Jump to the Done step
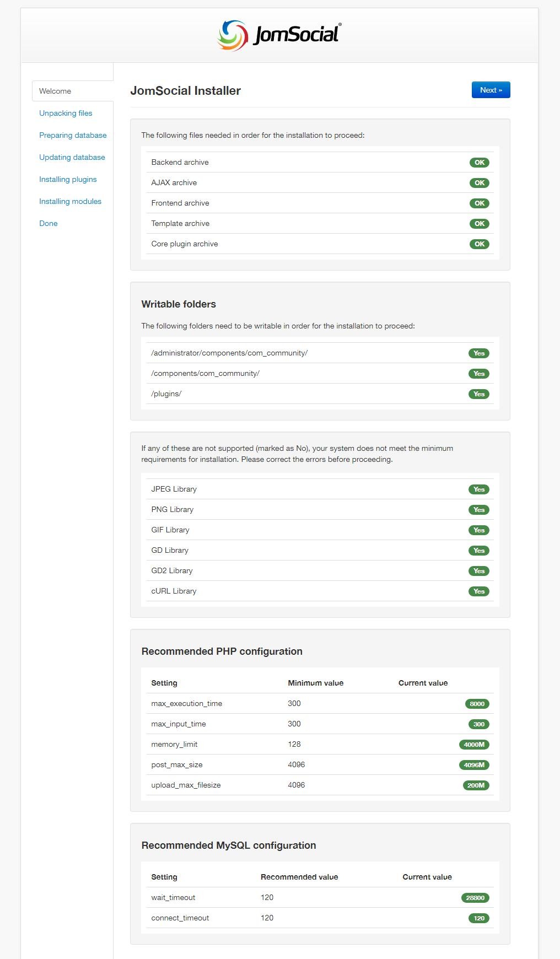 (49, 223)
